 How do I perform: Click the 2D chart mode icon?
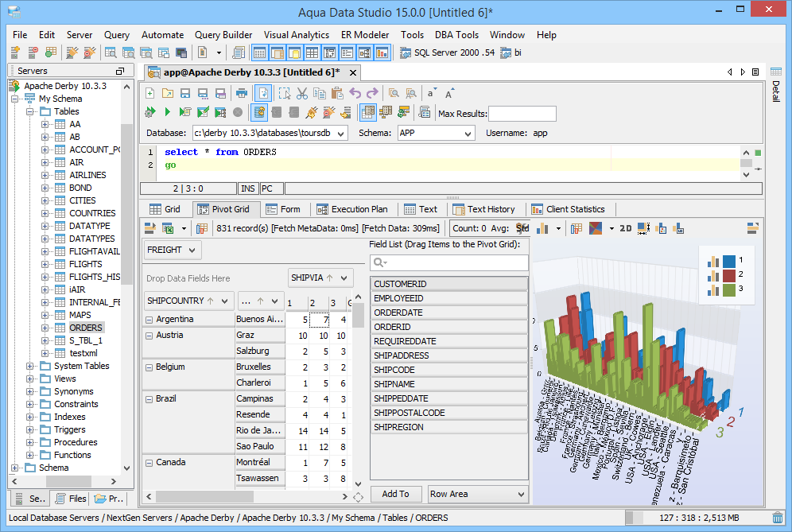coord(625,228)
